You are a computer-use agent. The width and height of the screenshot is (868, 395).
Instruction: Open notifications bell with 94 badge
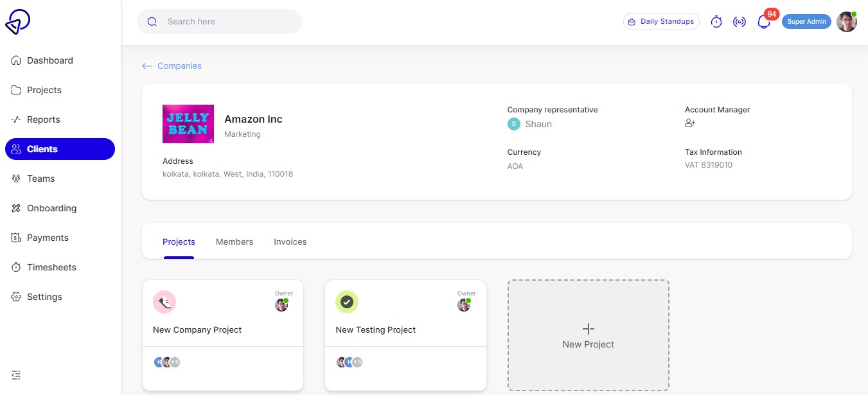pos(763,22)
